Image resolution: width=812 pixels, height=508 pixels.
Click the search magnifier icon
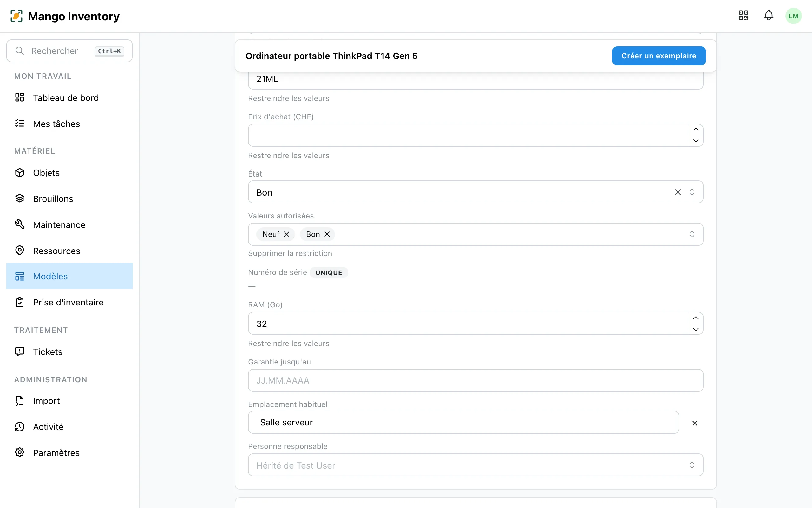20,51
